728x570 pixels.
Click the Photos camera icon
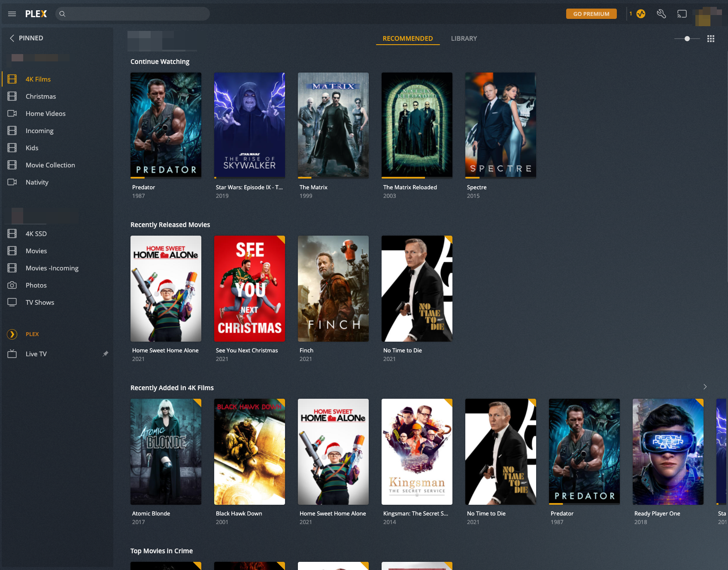(x=12, y=285)
